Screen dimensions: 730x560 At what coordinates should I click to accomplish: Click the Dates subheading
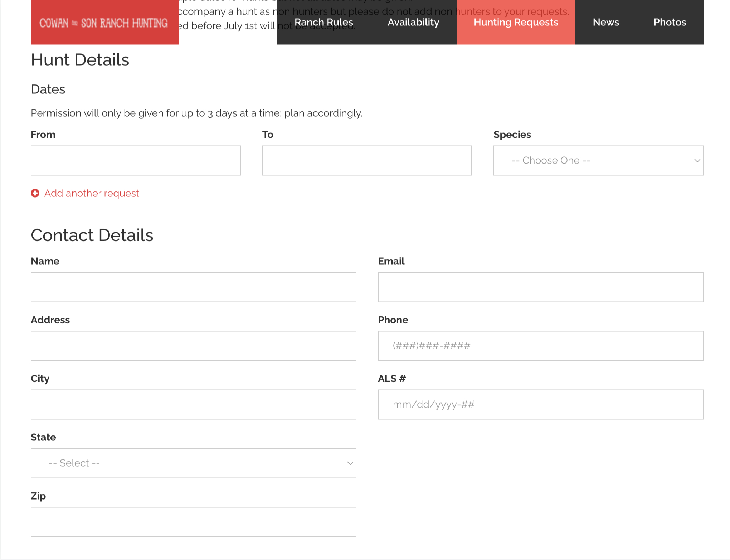click(x=48, y=89)
